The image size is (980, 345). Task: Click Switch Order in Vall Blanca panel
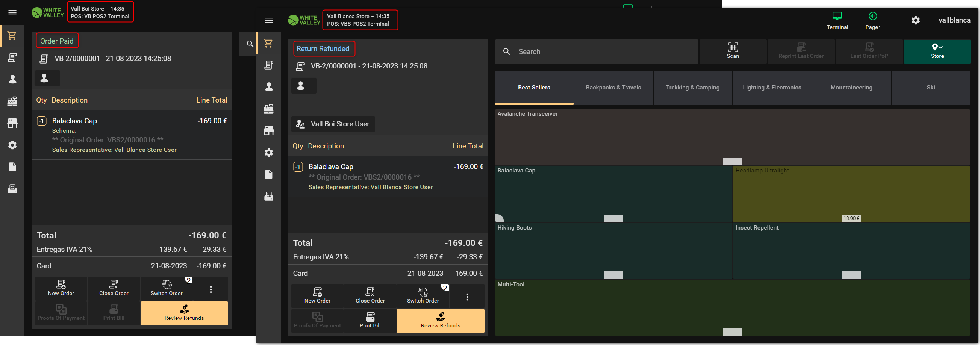[423, 296]
